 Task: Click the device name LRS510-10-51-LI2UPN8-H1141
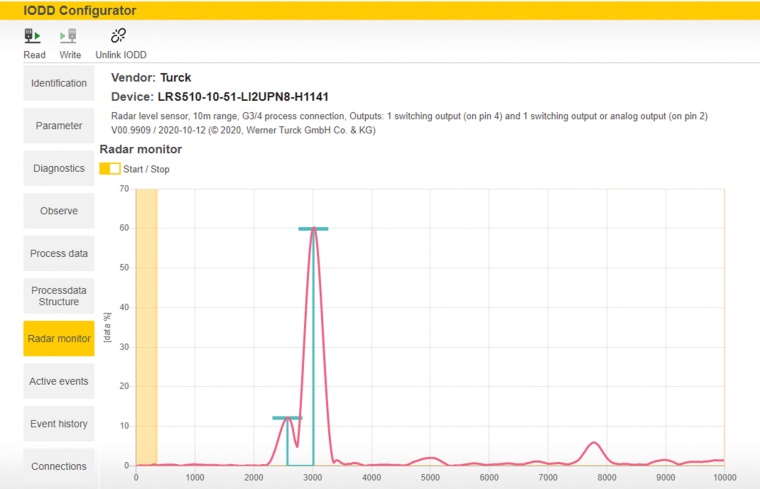(x=243, y=97)
